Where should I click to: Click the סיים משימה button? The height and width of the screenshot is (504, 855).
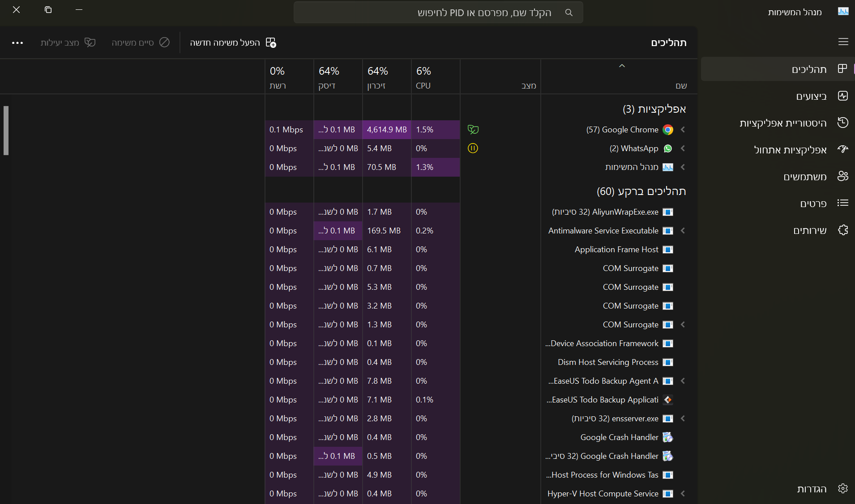[141, 42]
